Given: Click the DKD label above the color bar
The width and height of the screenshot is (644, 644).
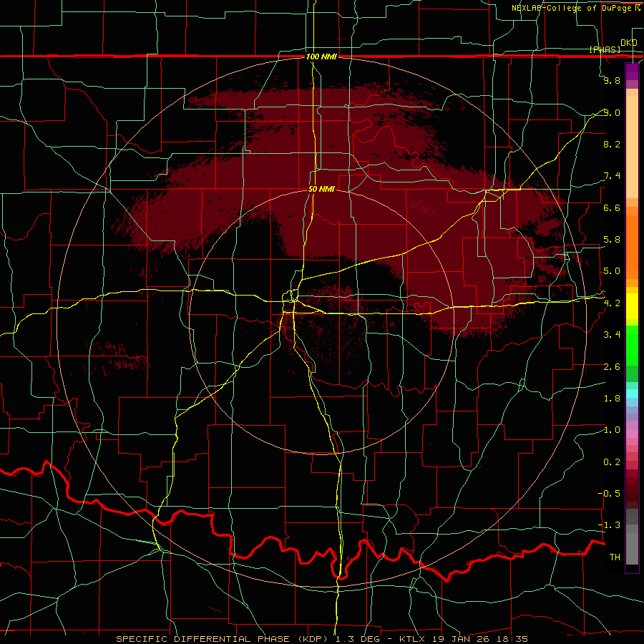Looking at the screenshot, I should point(629,43).
